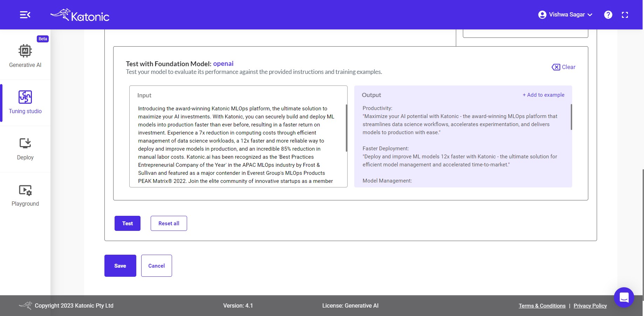Save the tuning configuration
Viewport: 644px width, 316px height.
coord(120,266)
